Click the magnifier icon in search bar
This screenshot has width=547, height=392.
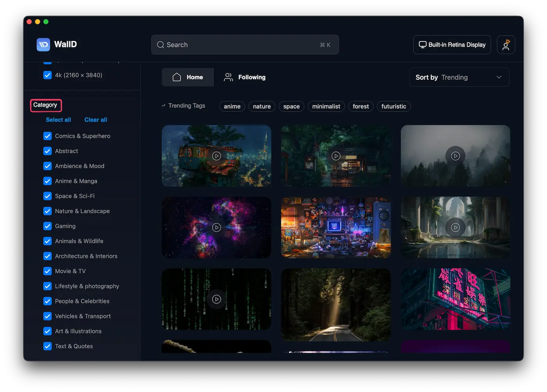pos(161,45)
